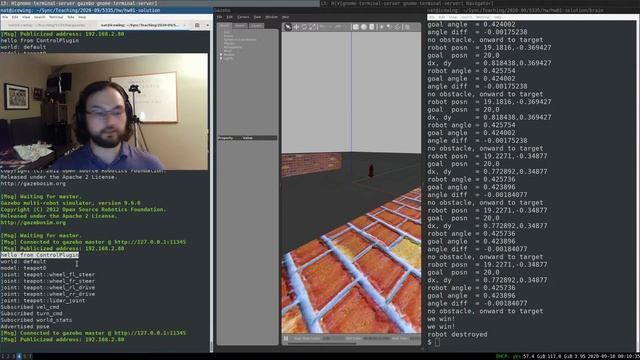The width and height of the screenshot is (640, 360).
Task: Open File menu in left terminal window
Action: point(5,17)
